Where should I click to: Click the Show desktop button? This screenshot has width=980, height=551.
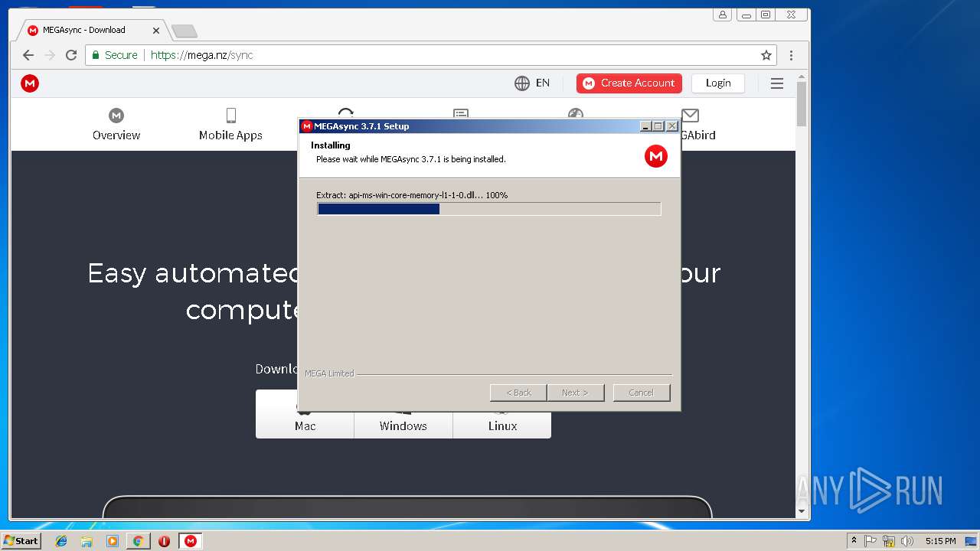(x=971, y=541)
